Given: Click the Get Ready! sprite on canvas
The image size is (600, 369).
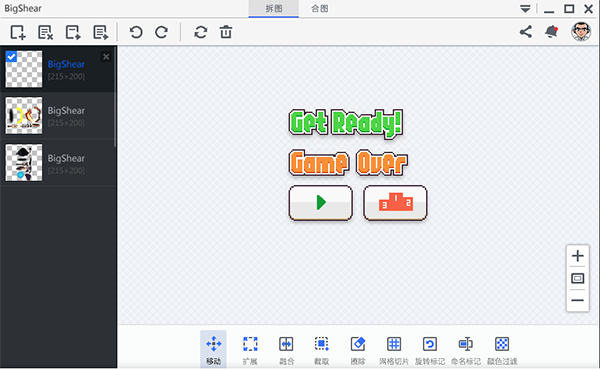Looking at the screenshot, I should 346,123.
